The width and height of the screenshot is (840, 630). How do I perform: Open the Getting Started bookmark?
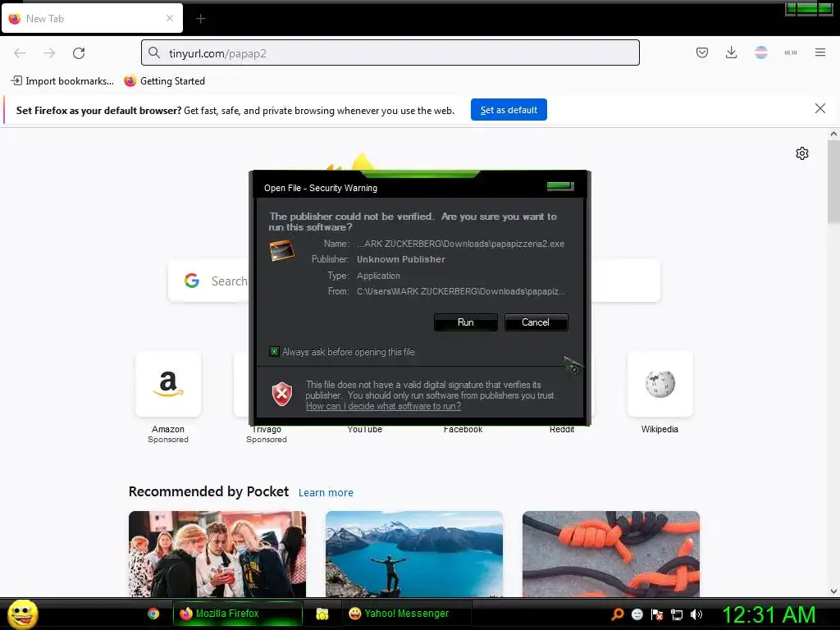click(x=164, y=81)
